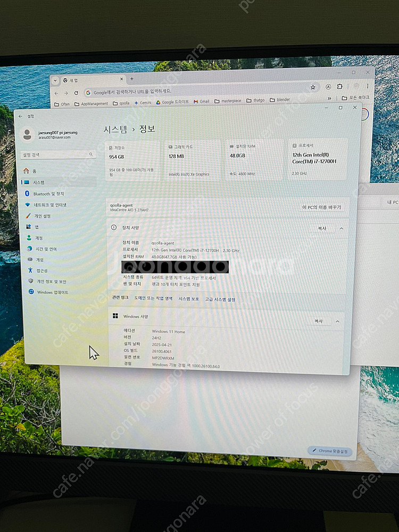
Task: Click the Windows Update circular arrows icon
Action: (31, 292)
